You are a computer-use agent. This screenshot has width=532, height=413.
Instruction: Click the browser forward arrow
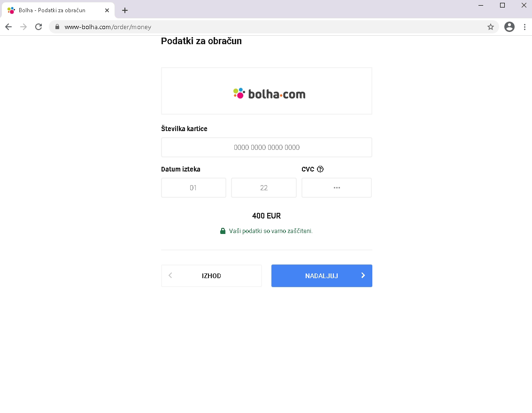[x=23, y=27]
